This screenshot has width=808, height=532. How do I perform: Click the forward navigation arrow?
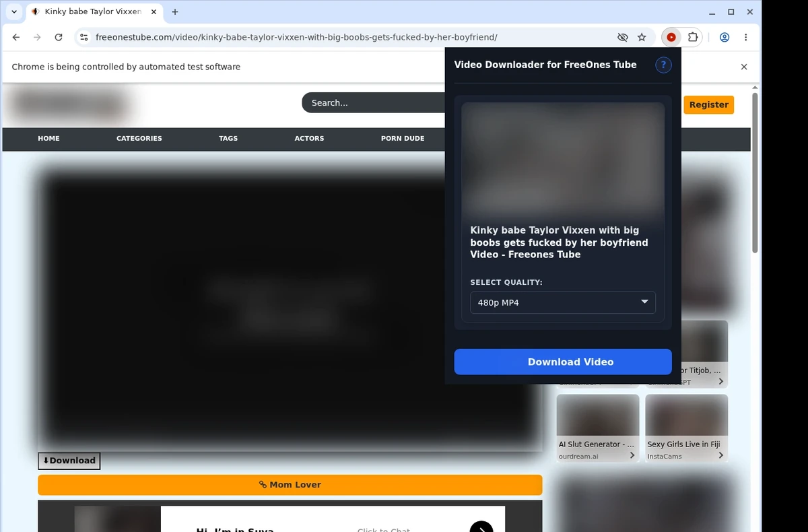click(x=37, y=37)
